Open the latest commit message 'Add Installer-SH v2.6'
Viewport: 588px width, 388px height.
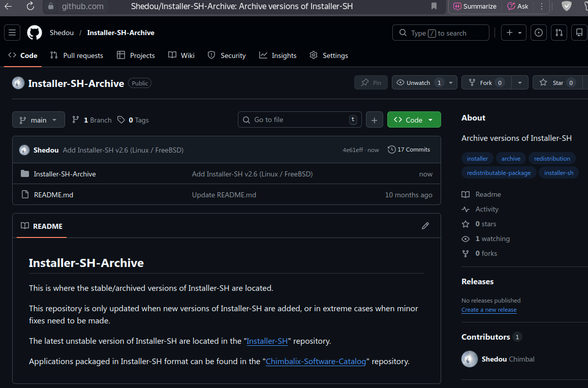point(123,150)
